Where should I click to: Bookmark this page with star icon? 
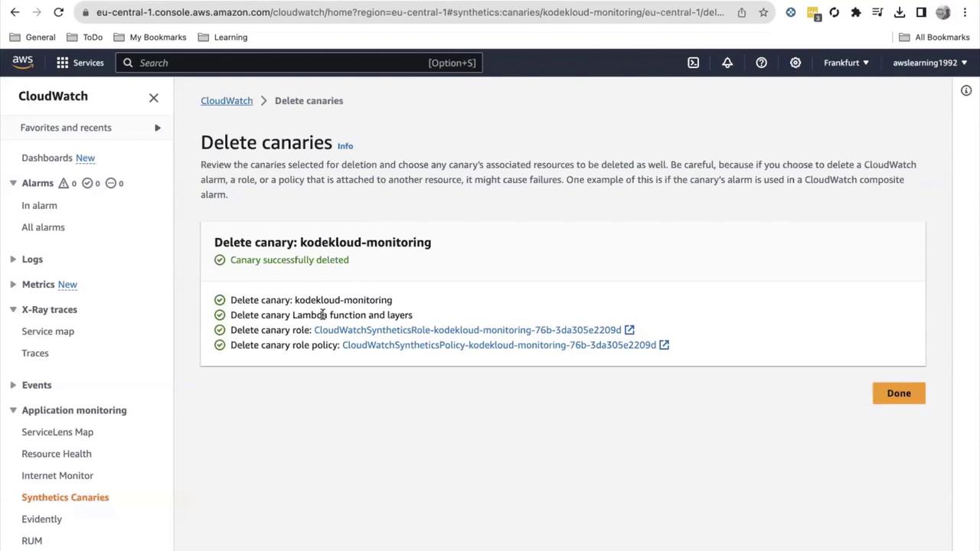[763, 12]
